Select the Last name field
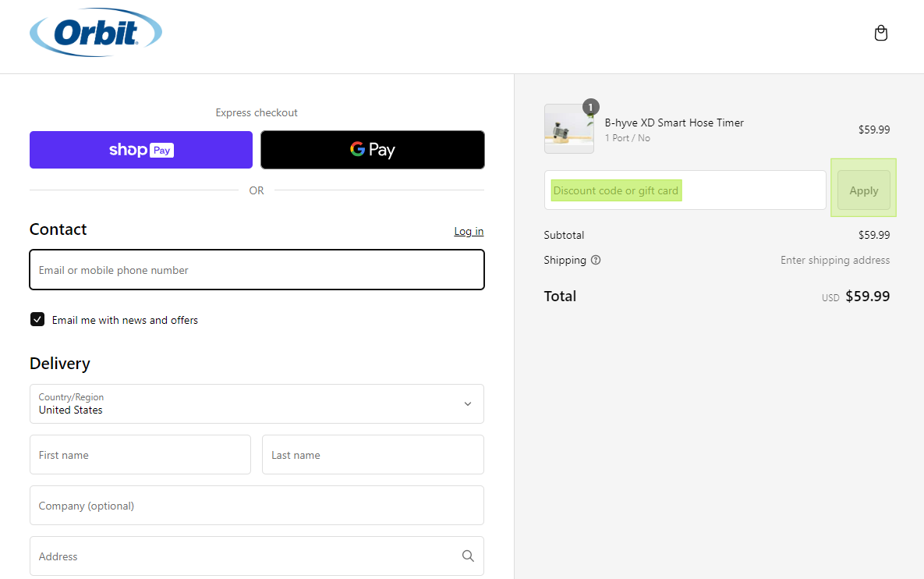The height and width of the screenshot is (579, 924). click(372, 455)
